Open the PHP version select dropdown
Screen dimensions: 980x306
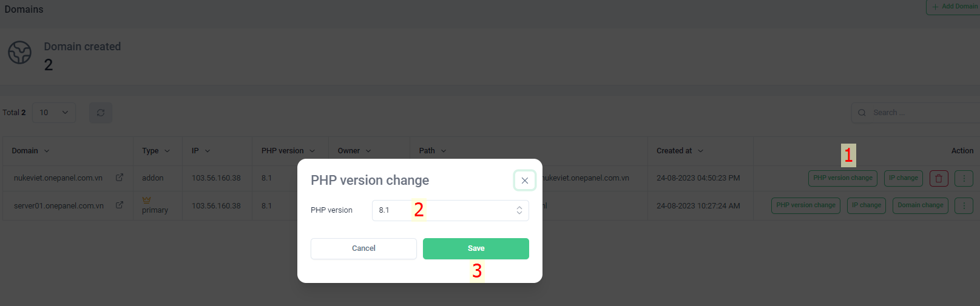coord(450,210)
